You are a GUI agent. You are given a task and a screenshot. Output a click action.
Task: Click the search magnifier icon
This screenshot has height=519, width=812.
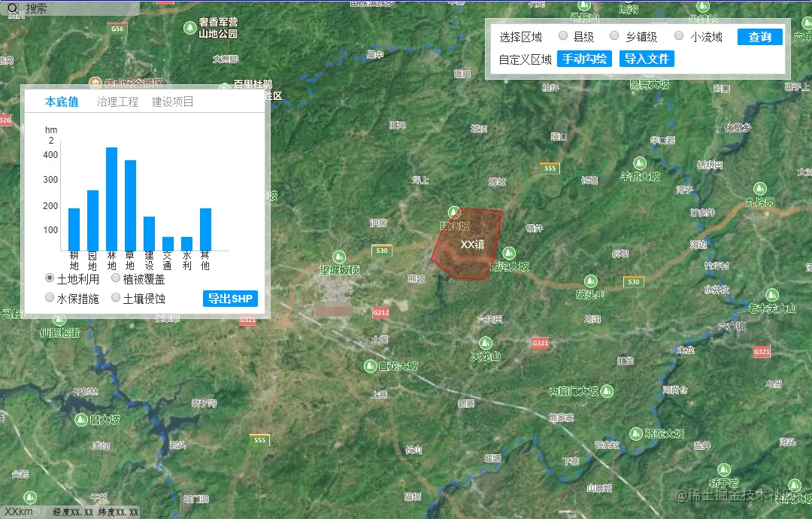click(13, 8)
